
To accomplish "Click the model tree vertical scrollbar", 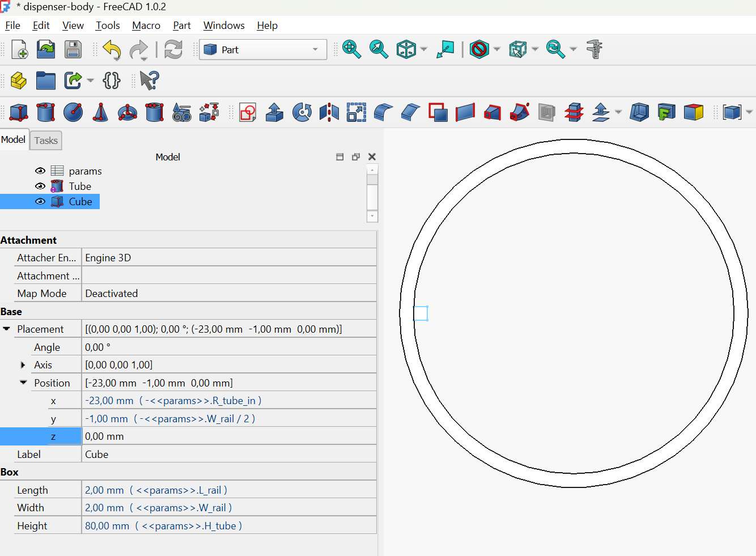I will click(x=372, y=193).
